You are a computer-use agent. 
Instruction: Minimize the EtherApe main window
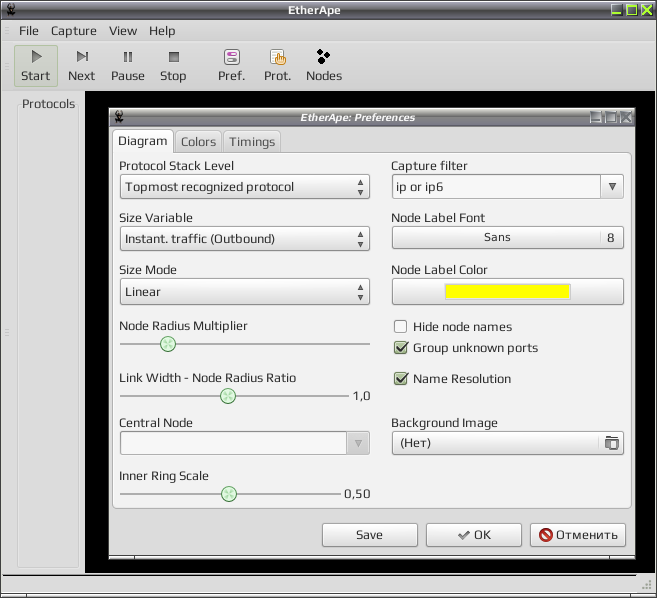coord(616,10)
